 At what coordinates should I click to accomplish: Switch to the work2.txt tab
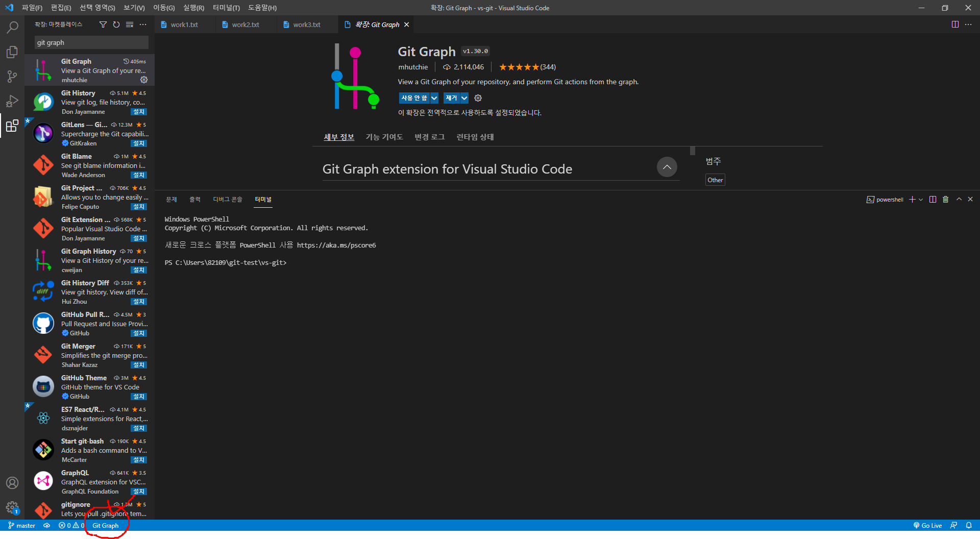(x=246, y=24)
